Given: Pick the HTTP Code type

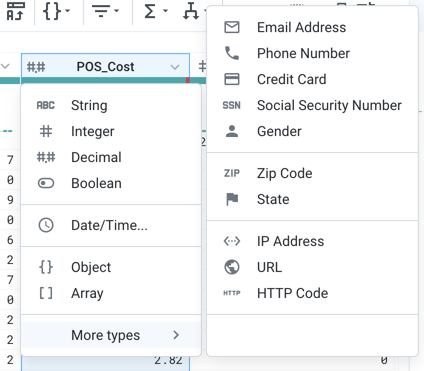Looking at the screenshot, I should pos(312,293).
